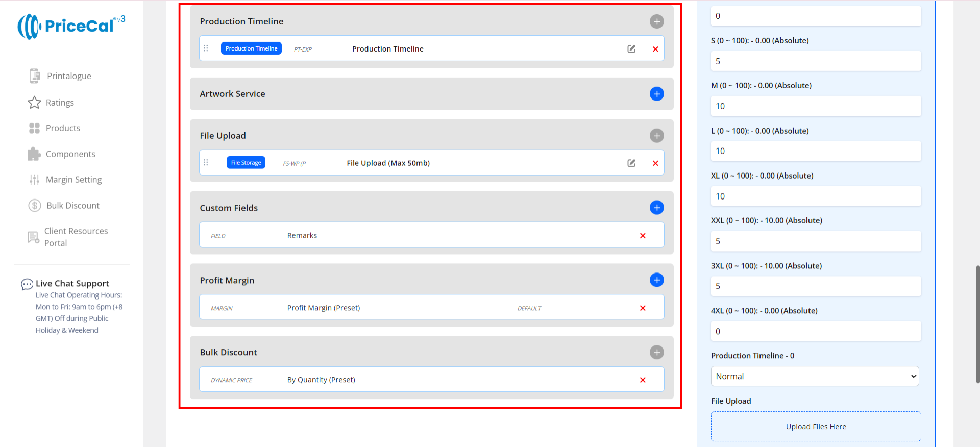Go to Margin Setting page

tap(73, 180)
